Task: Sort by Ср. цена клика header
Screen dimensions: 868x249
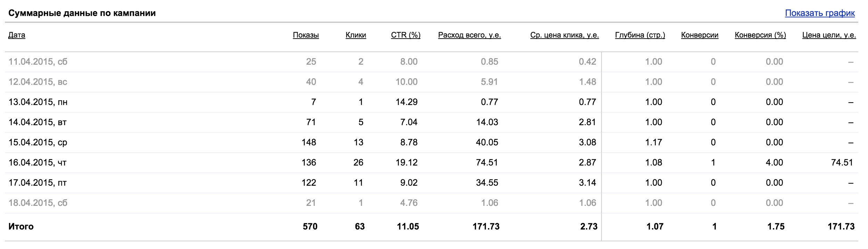Action: pos(564,35)
